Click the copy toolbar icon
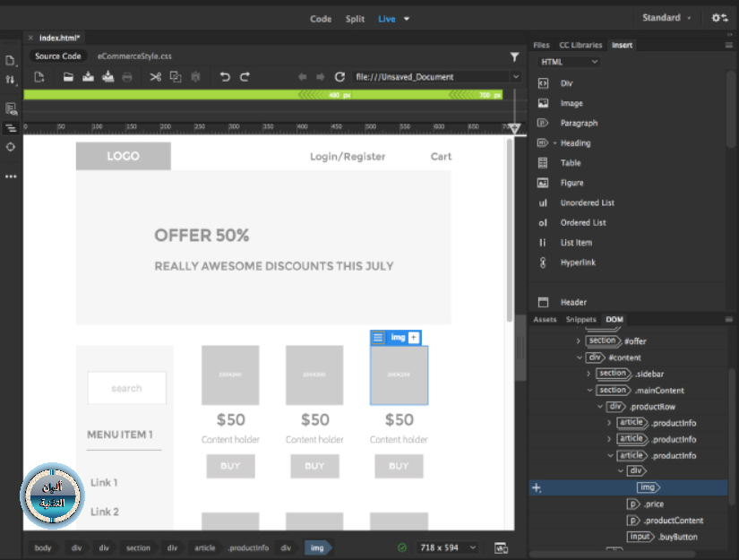This screenshot has height=560, width=739. (x=176, y=77)
